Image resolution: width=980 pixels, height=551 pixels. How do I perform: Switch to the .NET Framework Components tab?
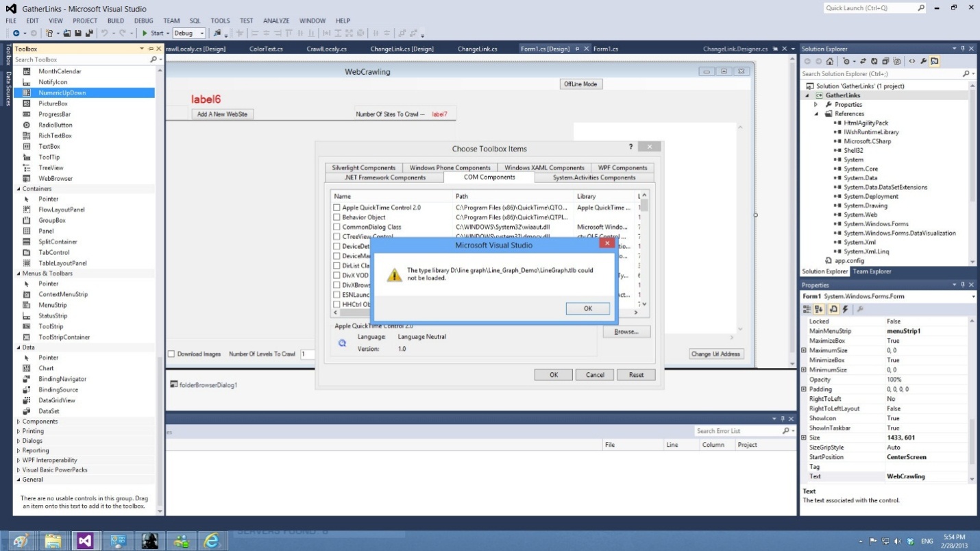[x=384, y=177]
